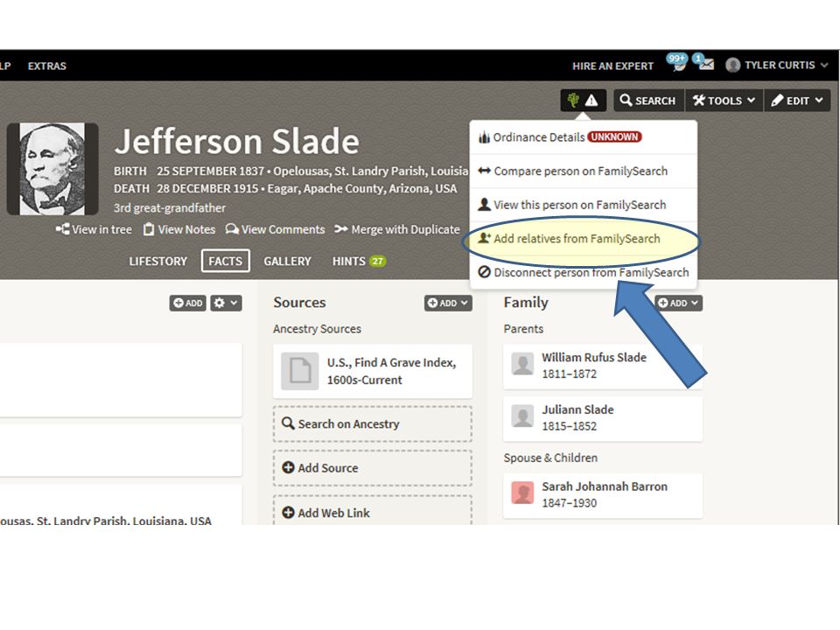Click the Jefferson Slade name heading
The width and height of the screenshot is (840, 630).
pos(237,142)
